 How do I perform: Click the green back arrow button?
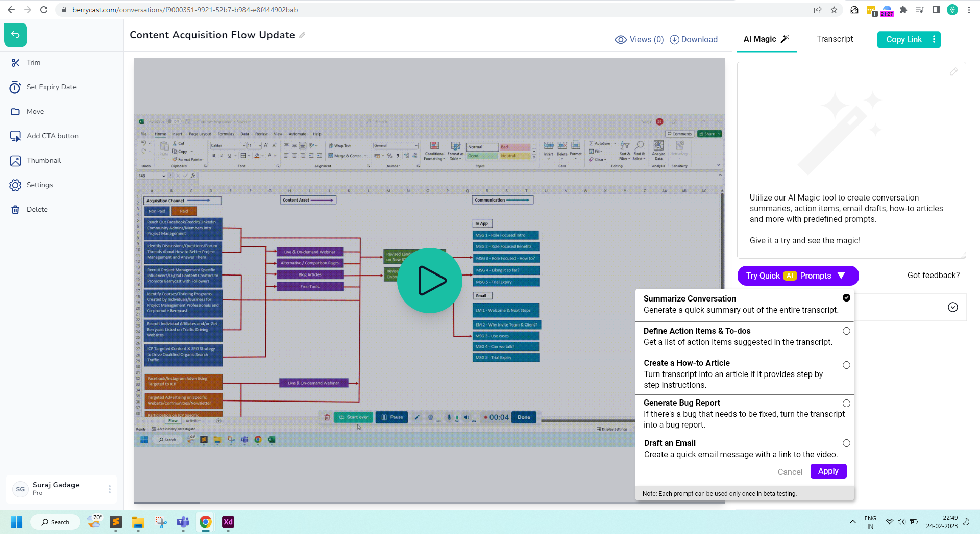click(15, 35)
